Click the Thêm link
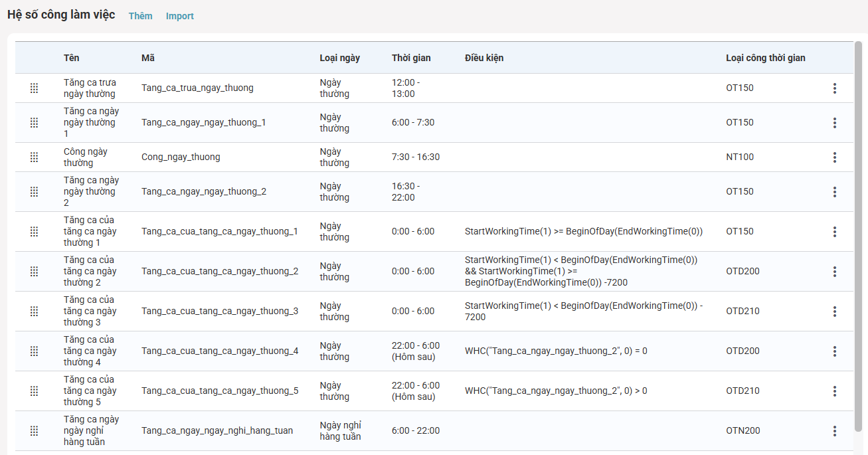The height and width of the screenshot is (455, 868). [141, 16]
